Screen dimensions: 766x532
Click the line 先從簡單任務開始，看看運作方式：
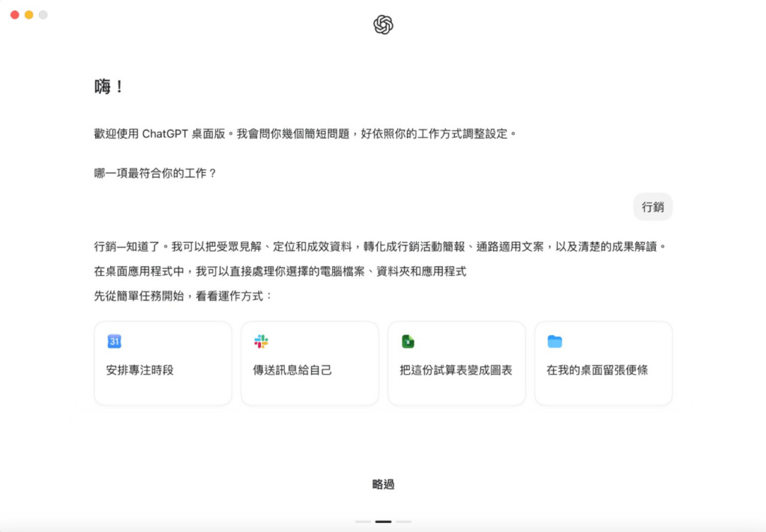[184, 296]
